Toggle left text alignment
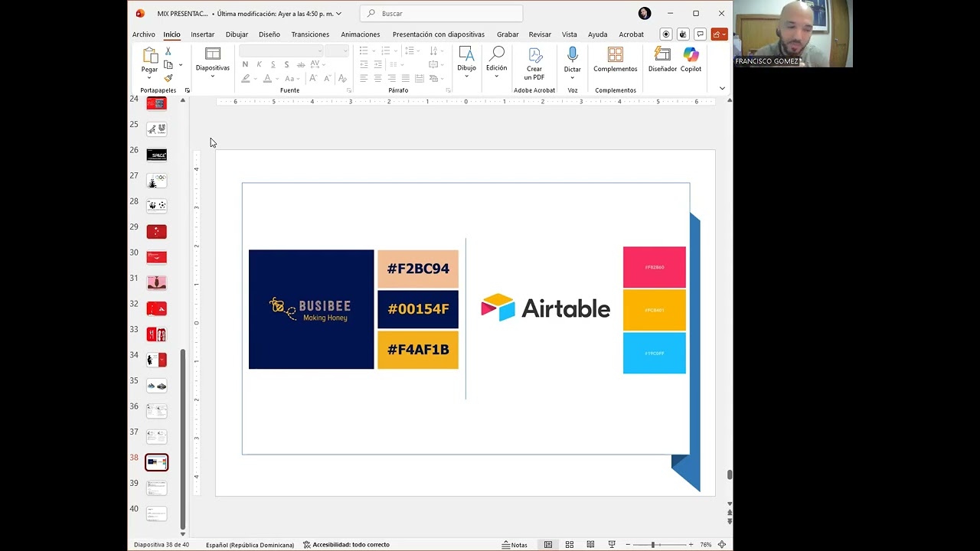This screenshot has width=980, height=551. pyautogui.click(x=364, y=78)
